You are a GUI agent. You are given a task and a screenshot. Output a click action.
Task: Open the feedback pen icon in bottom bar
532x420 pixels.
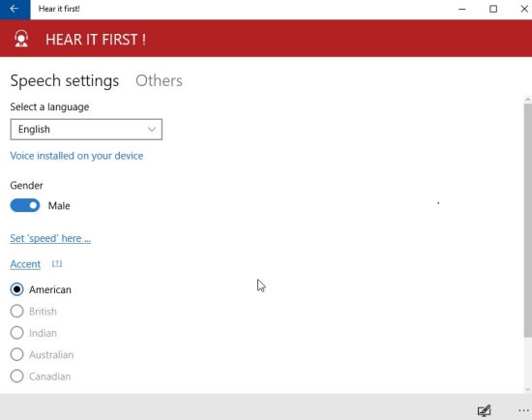[x=485, y=410]
